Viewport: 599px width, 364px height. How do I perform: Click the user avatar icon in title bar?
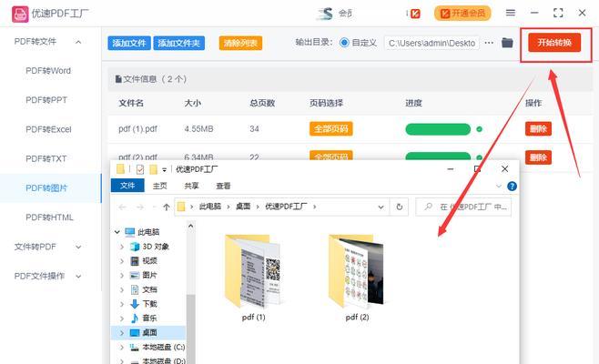pyautogui.click(x=326, y=14)
